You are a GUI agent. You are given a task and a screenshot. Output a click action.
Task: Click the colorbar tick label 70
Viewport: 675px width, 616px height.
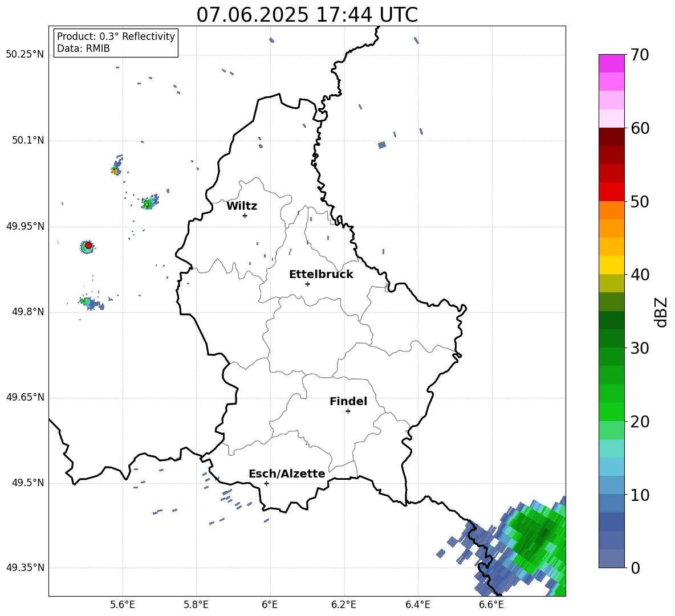point(640,55)
